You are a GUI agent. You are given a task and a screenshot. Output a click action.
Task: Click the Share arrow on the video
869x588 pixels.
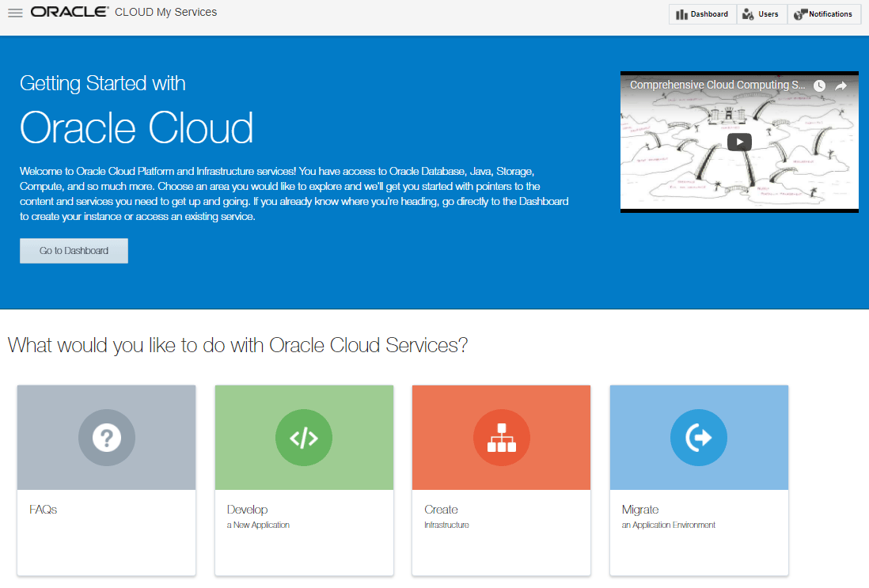pyautogui.click(x=841, y=85)
